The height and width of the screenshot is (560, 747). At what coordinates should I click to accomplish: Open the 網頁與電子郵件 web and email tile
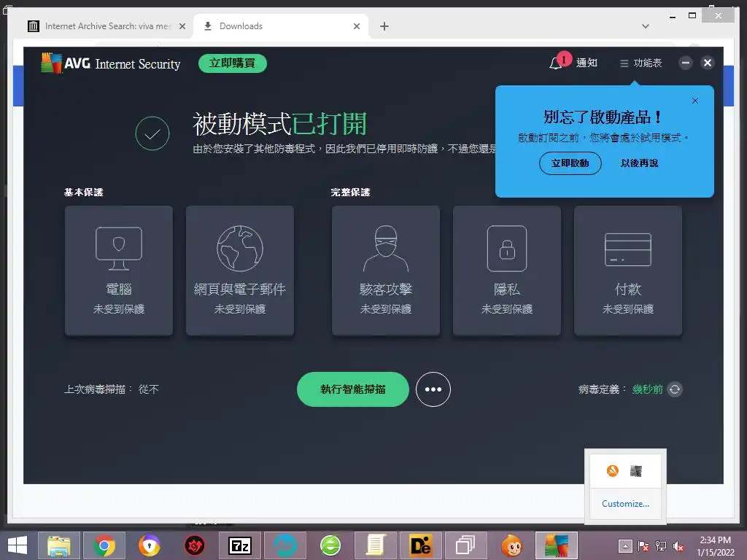[x=239, y=271]
